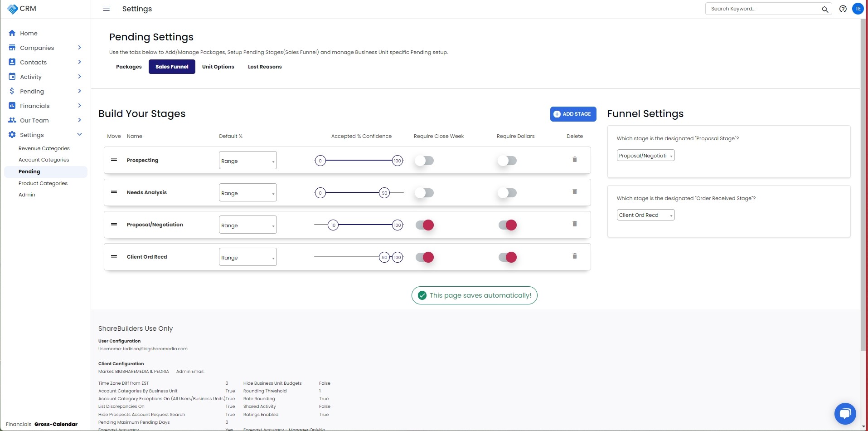
Task: Expand the Companies sidebar chevron
Action: click(79, 48)
